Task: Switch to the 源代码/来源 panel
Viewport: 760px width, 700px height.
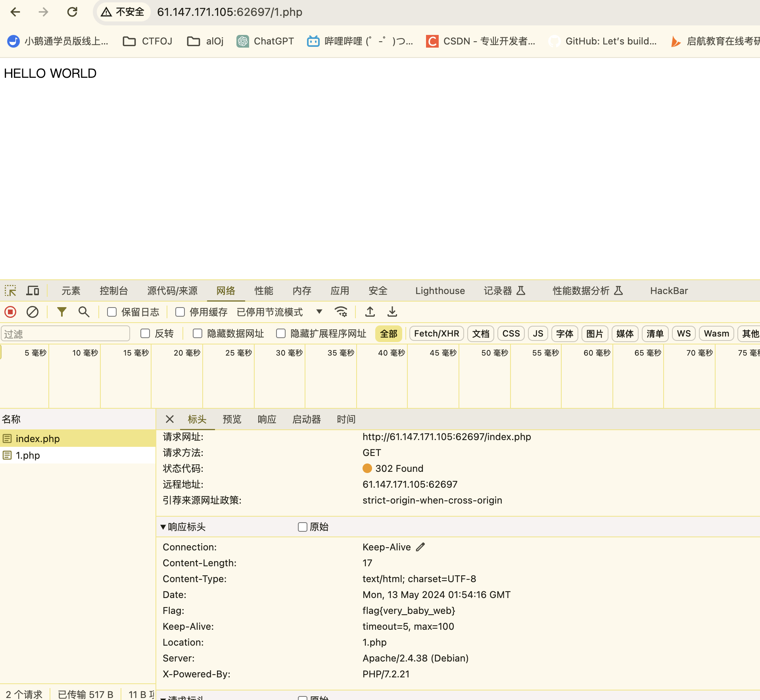Action: pyautogui.click(x=172, y=290)
